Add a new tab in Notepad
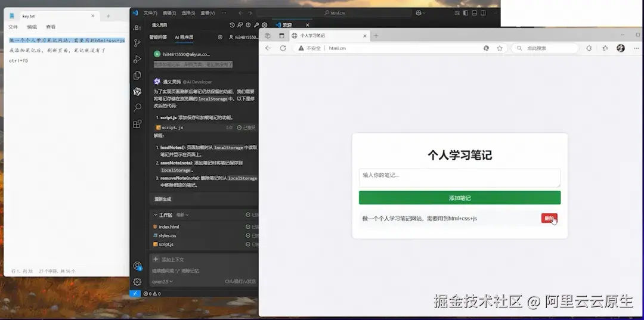Viewport: 644px width, 320px height. point(108,16)
